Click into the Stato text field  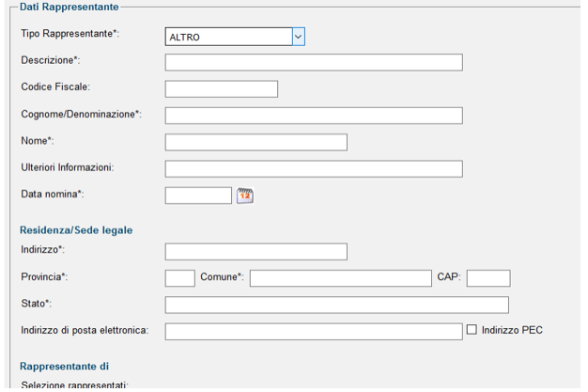coord(337,305)
